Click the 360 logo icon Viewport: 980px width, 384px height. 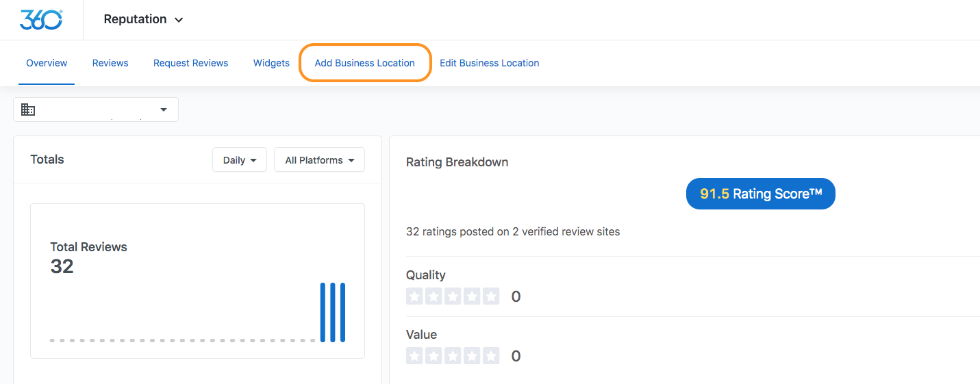pyautogui.click(x=41, y=19)
